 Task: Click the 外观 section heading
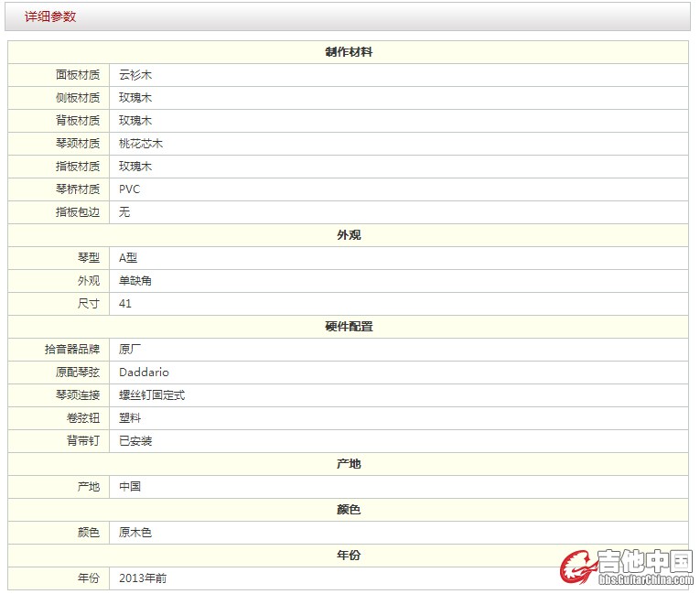tap(349, 235)
